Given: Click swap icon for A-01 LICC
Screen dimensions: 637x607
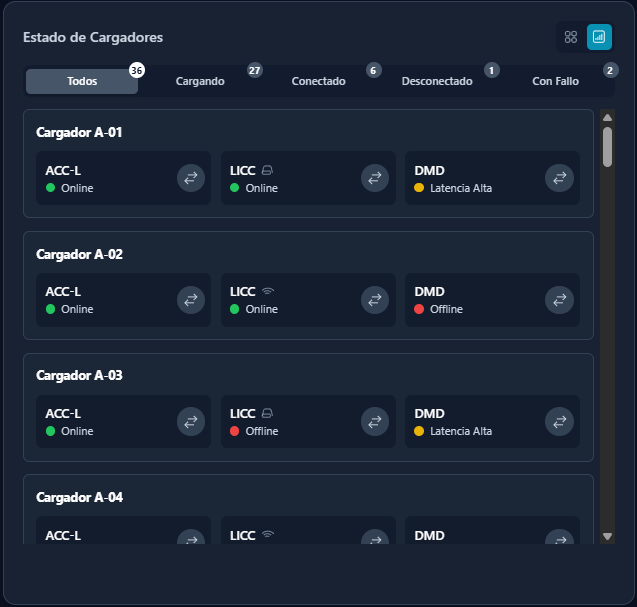Looking at the screenshot, I should click(x=375, y=178).
